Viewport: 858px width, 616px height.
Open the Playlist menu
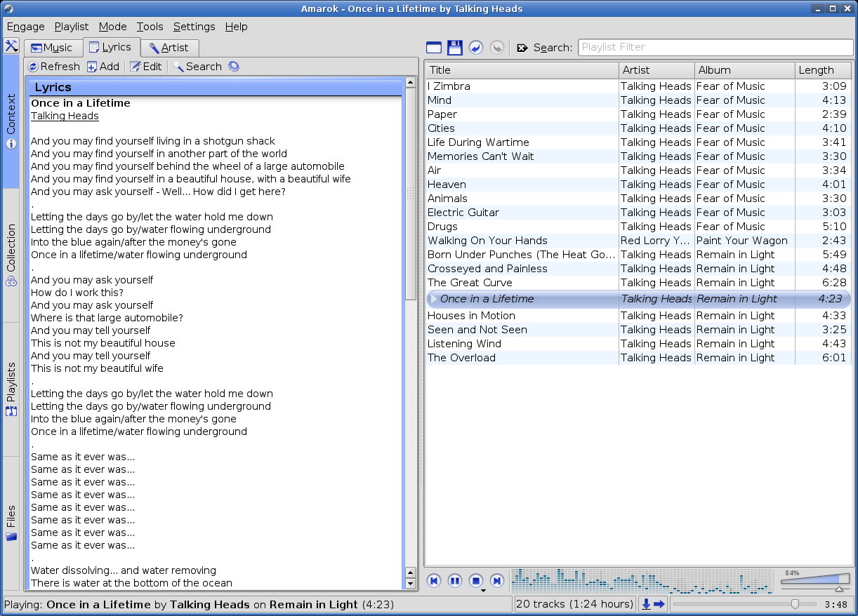tap(72, 27)
